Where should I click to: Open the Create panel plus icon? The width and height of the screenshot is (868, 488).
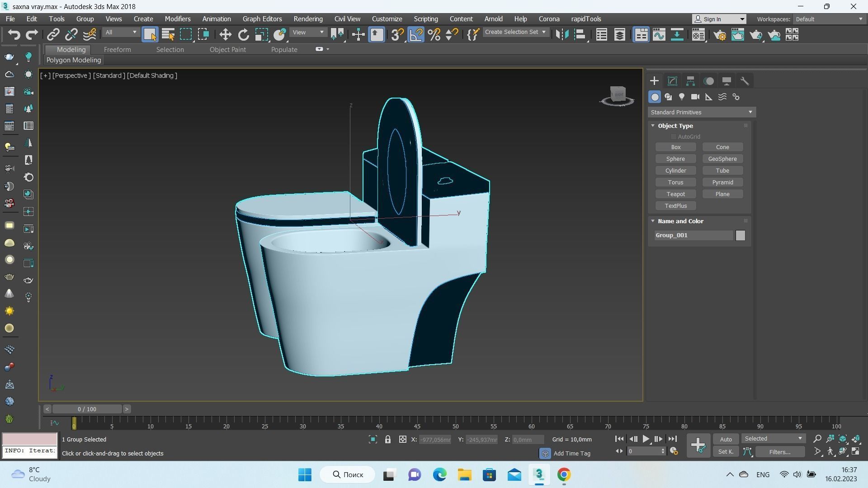point(654,81)
